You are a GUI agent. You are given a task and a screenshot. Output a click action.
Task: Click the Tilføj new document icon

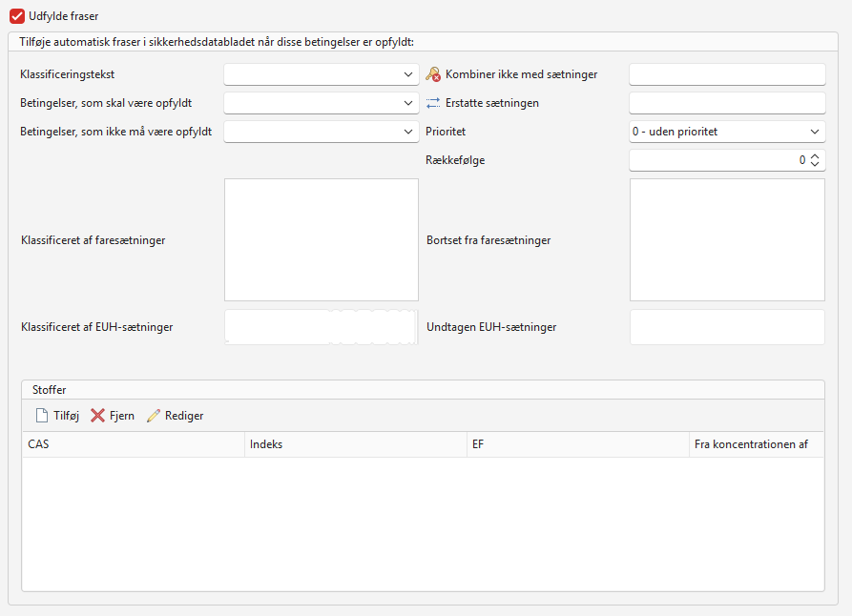(x=42, y=416)
